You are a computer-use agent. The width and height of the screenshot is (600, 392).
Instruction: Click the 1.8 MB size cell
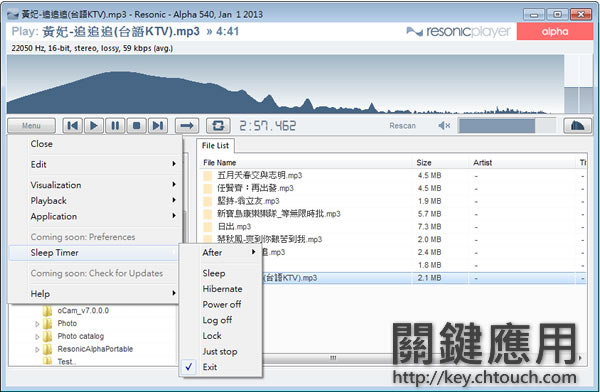(x=429, y=265)
